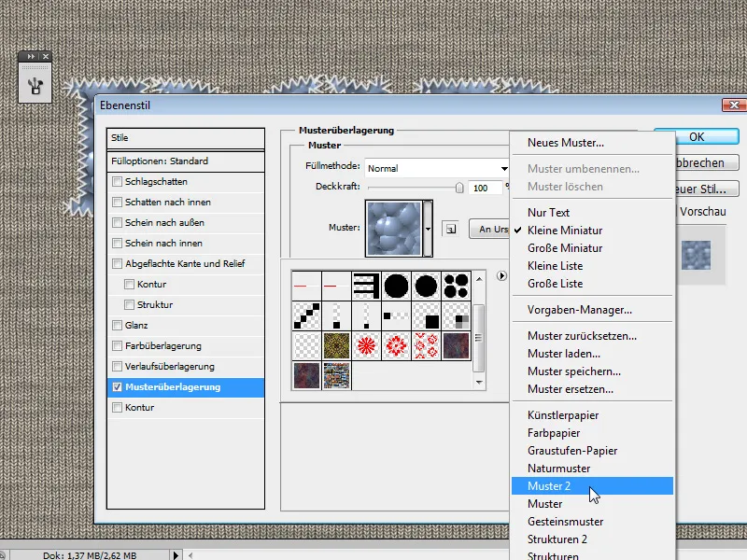The image size is (747, 560).
Task: Switch to Große Miniatur view
Action: pos(565,248)
